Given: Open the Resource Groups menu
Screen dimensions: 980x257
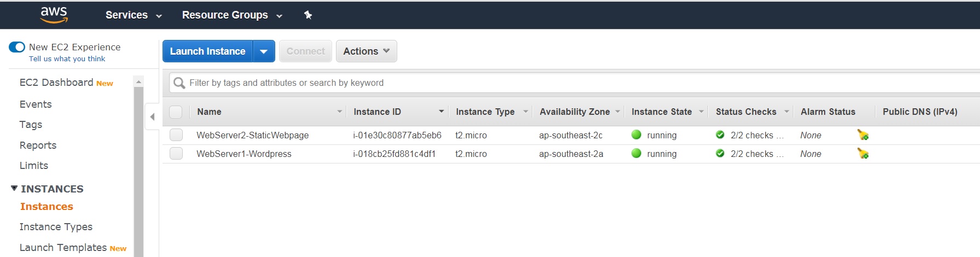Looking at the screenshot, I should tap(232, 15).
